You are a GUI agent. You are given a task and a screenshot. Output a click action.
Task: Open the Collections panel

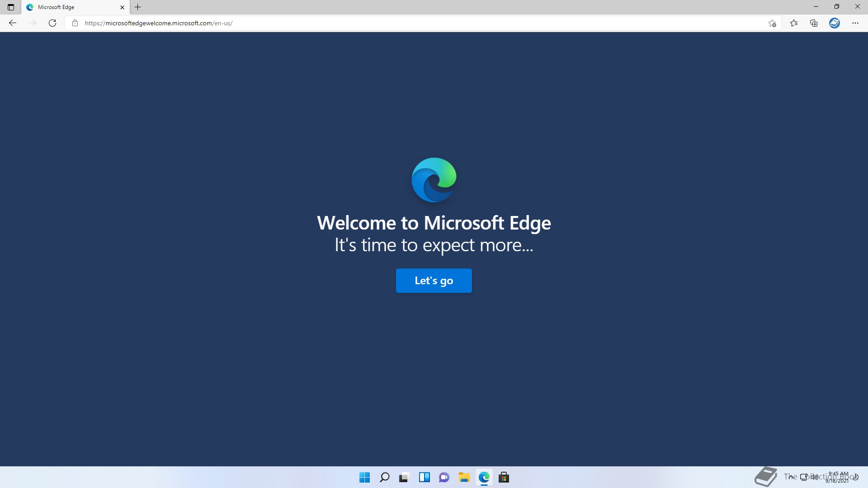[814, 23]
